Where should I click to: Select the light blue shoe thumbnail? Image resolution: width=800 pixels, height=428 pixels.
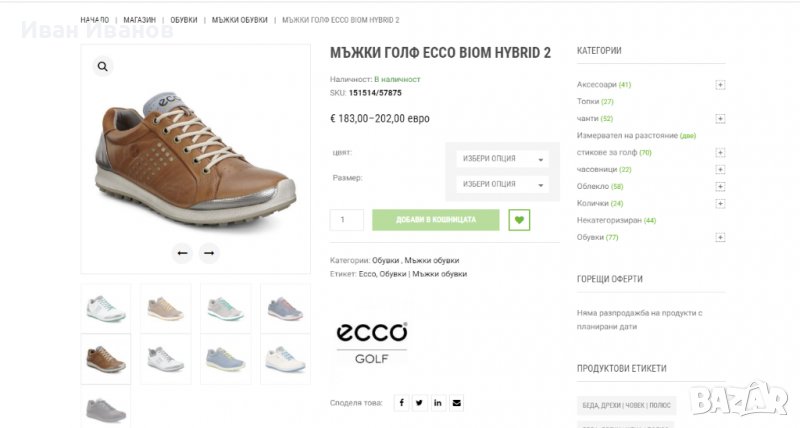(x=225, y=358)
